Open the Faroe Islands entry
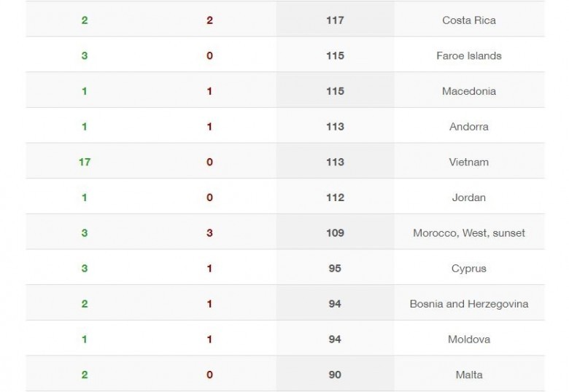Viewport: 569px width, 392px height. (x=469, y=56)
